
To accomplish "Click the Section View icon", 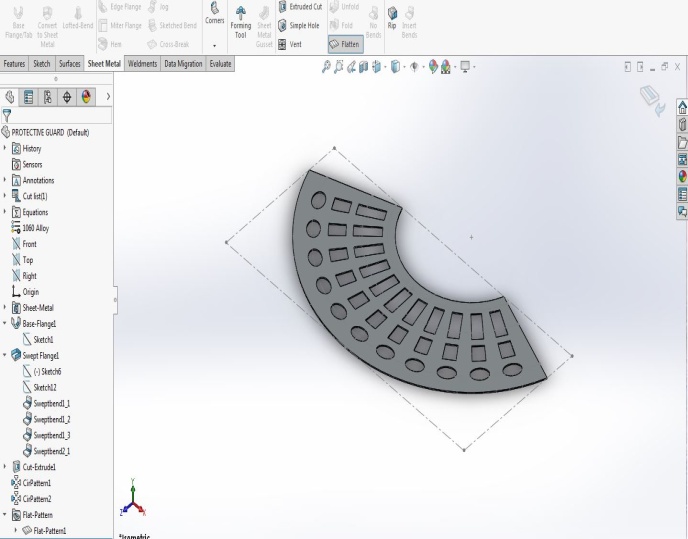I will coord(363,67).
